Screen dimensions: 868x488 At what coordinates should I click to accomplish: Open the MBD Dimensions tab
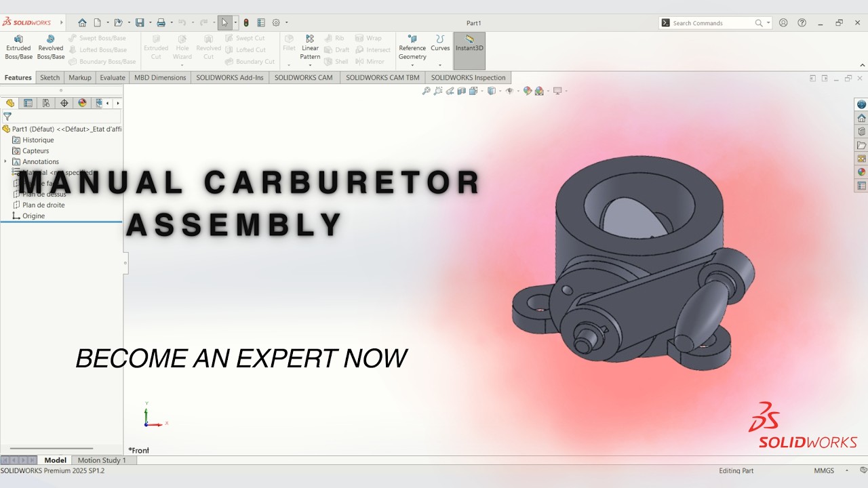[x=160, y=77]
